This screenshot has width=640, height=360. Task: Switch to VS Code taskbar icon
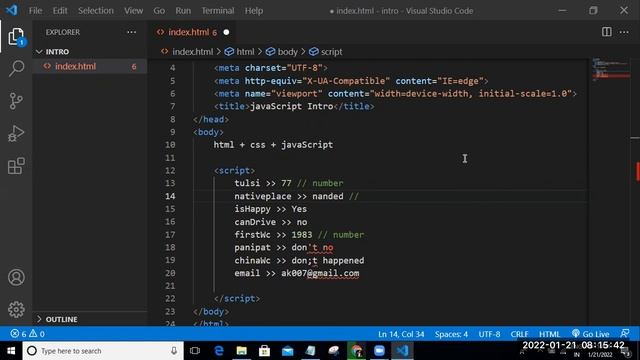coord(402,351)
